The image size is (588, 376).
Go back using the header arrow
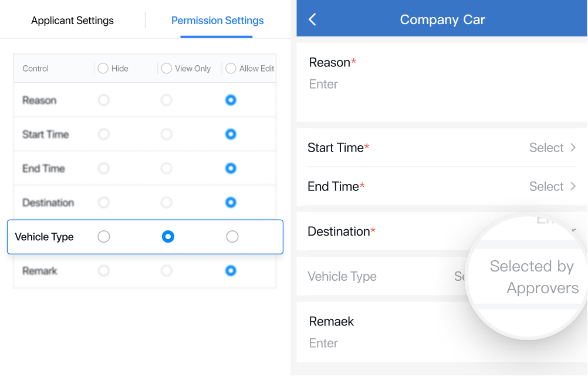[312, 19]
